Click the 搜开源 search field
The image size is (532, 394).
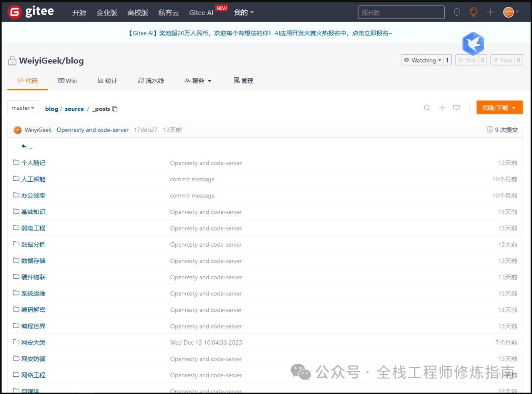(x=401, y=12)
